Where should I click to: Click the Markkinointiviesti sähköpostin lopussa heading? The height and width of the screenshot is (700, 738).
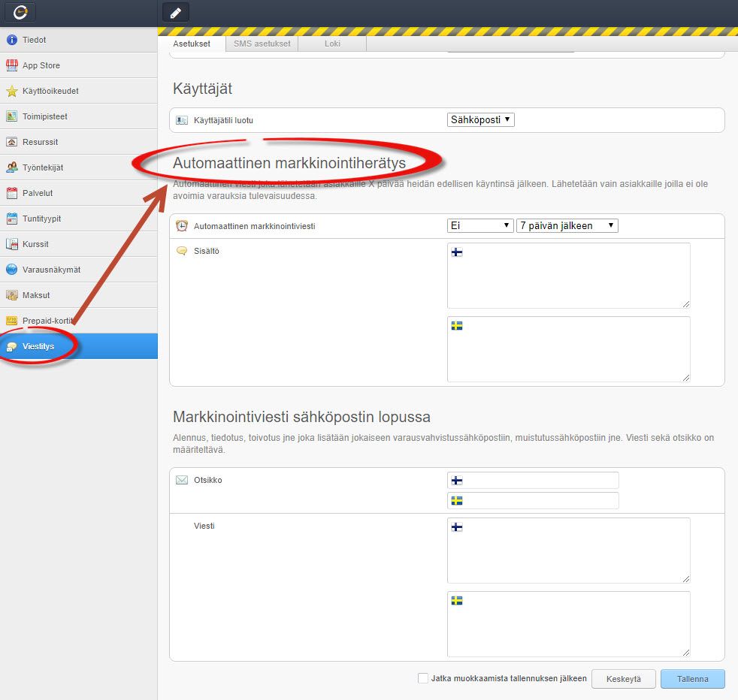point(301,417)
